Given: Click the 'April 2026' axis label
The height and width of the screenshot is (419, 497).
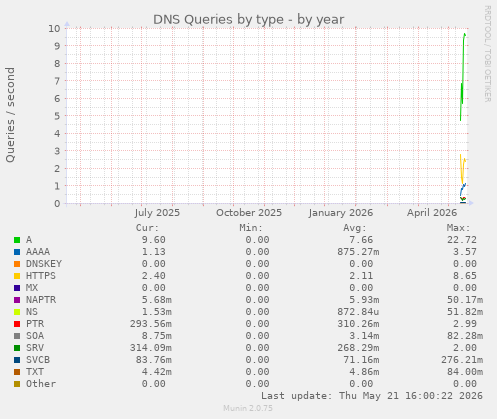Looking at the screenshot, I should click(432, 213).
